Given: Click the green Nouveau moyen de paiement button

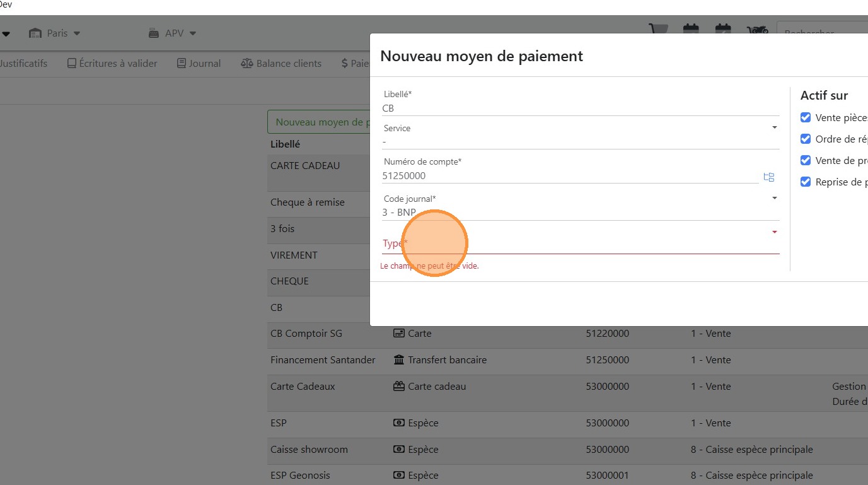Looking at the screenshot, I should 319,122.
